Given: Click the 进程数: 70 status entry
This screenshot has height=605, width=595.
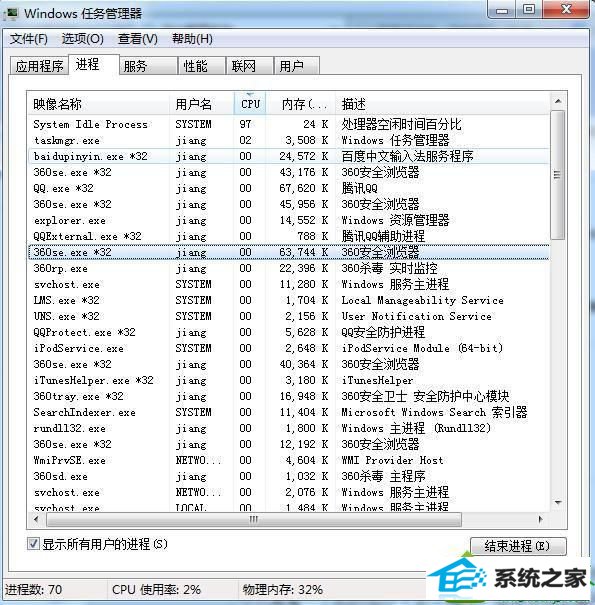Looking at the screenshot, I should pyautogui.click(x=34, y=590).
